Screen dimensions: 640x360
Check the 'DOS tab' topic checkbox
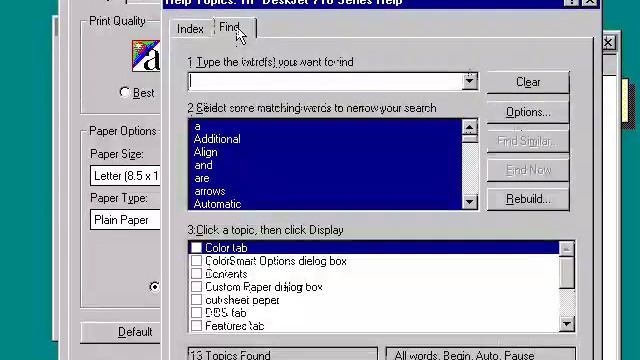pyautogui.click(x=196, y=313)
